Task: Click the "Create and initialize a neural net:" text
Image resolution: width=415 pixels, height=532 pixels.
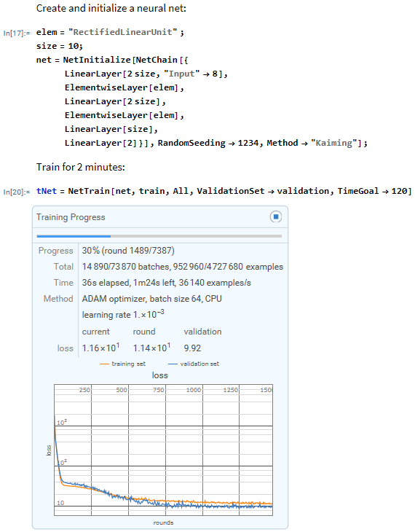Action: coord(111,8)
